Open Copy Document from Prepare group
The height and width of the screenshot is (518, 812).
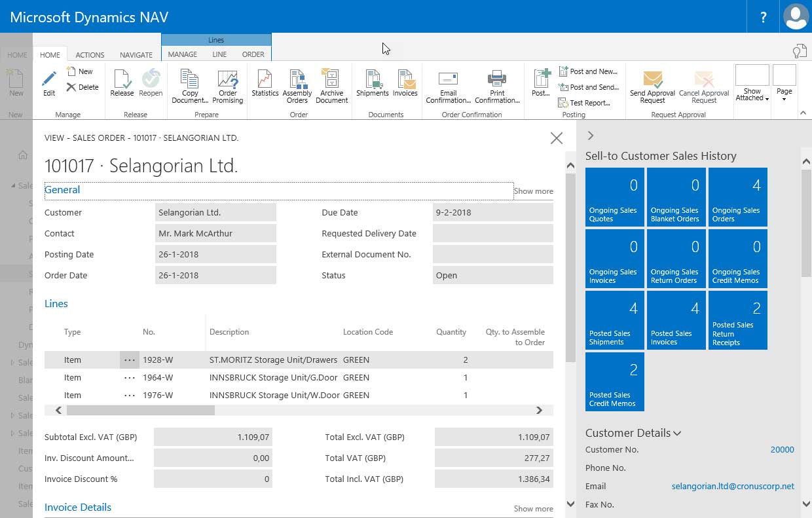(190, 86)
